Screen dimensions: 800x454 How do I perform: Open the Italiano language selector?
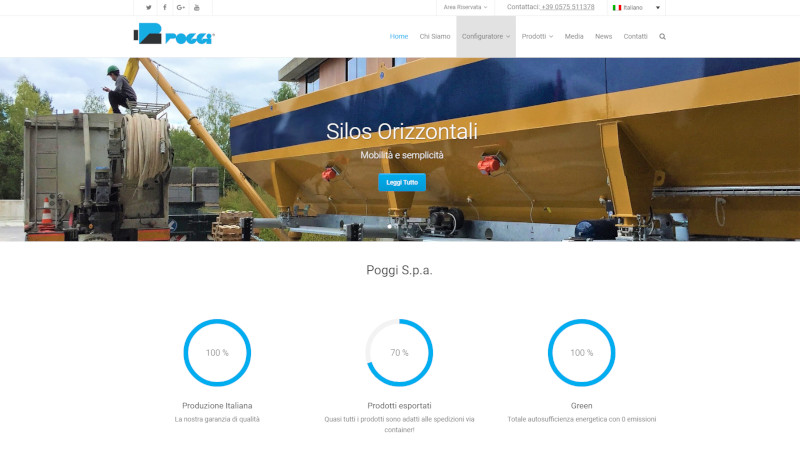pyautogui.click(x=636, y=8)
